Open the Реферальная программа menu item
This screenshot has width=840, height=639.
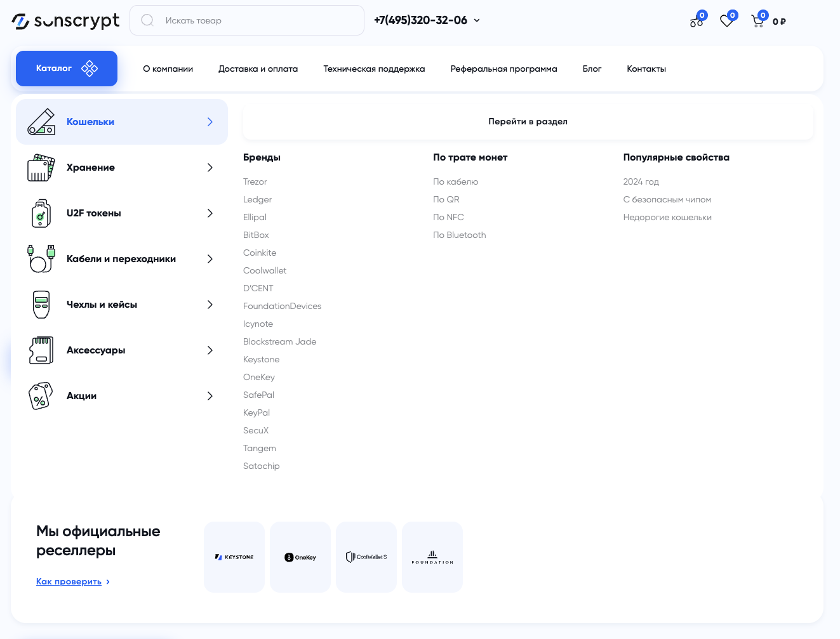(503, 69)
